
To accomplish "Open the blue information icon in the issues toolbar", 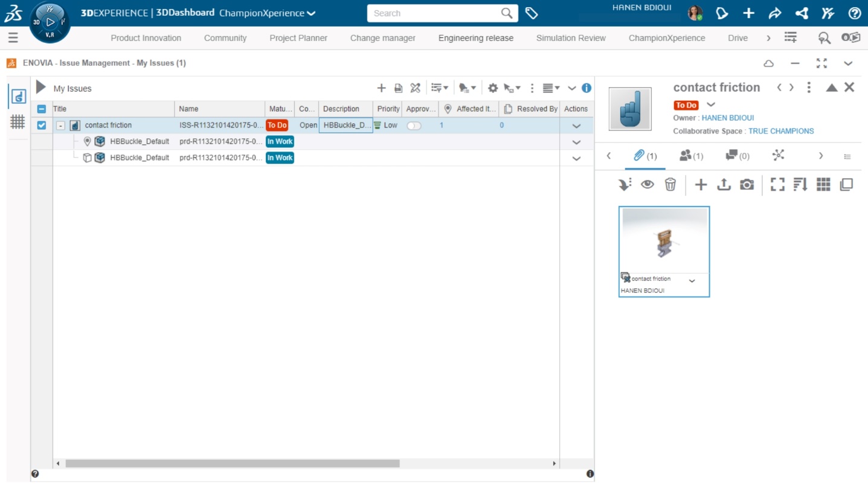I will click(x=587, y=88).
